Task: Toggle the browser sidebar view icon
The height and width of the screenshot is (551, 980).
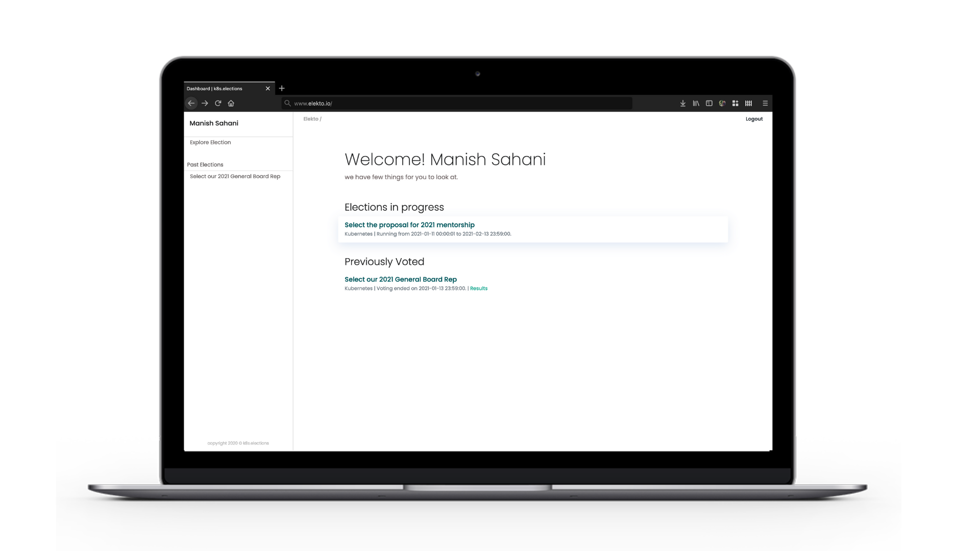Action: [709, 103]
